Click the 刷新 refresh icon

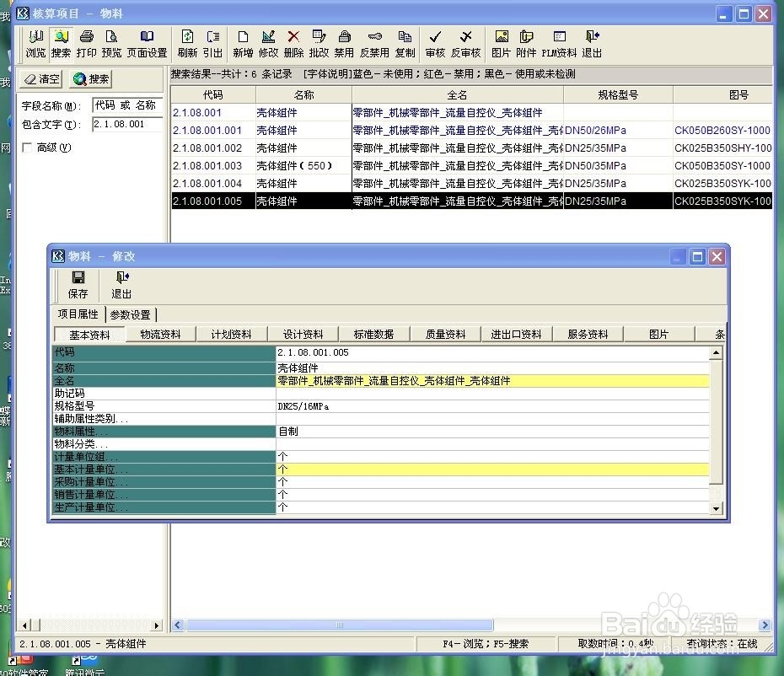(x=187, y=44)
